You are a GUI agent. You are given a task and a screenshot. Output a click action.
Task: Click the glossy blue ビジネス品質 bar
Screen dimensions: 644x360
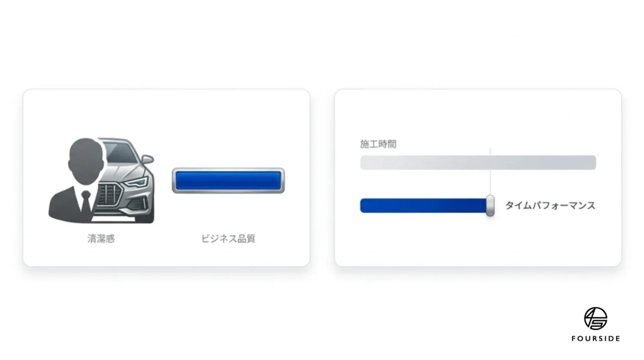click(x=228, y=181)
